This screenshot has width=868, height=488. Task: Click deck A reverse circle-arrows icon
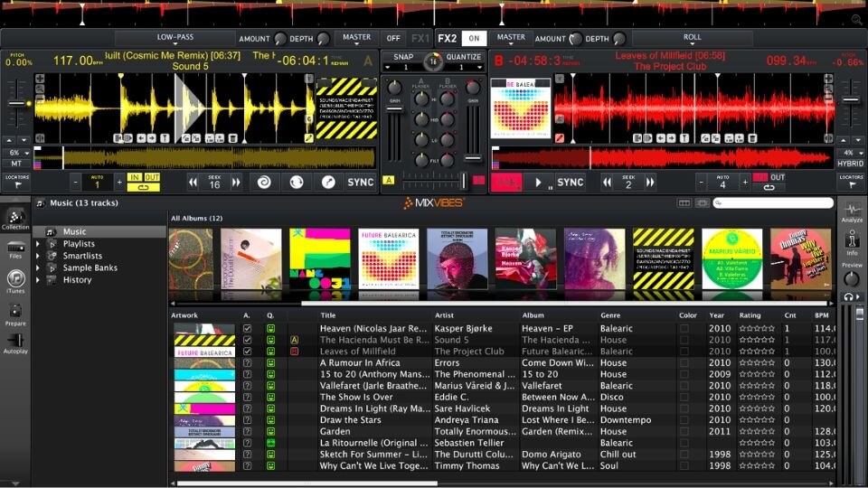[297, 182]
